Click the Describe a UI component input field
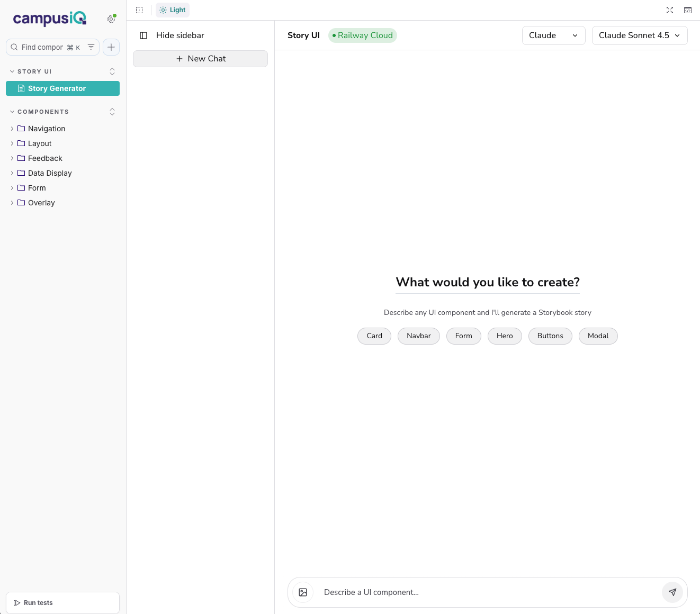This screenshot has width=700, height=614. point(477,592)
